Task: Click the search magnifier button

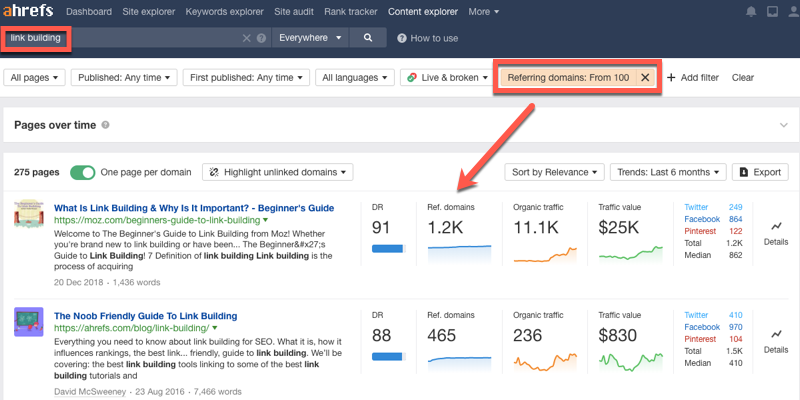Action: tap(368, 38)
